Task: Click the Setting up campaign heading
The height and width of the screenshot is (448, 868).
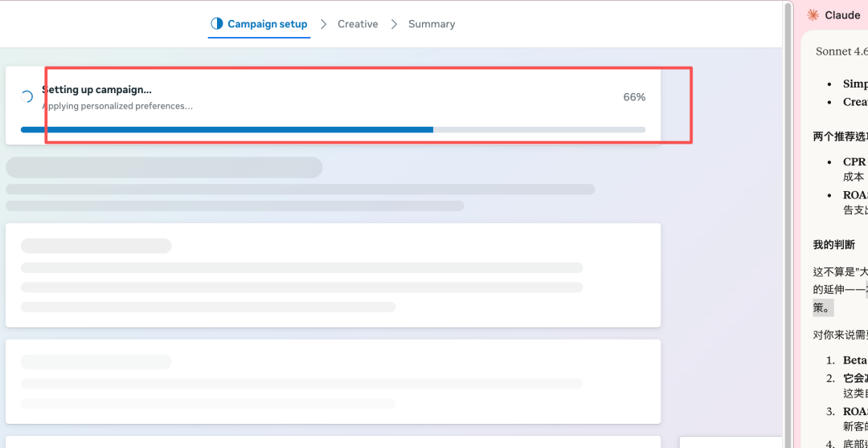Action: (97, 90)
